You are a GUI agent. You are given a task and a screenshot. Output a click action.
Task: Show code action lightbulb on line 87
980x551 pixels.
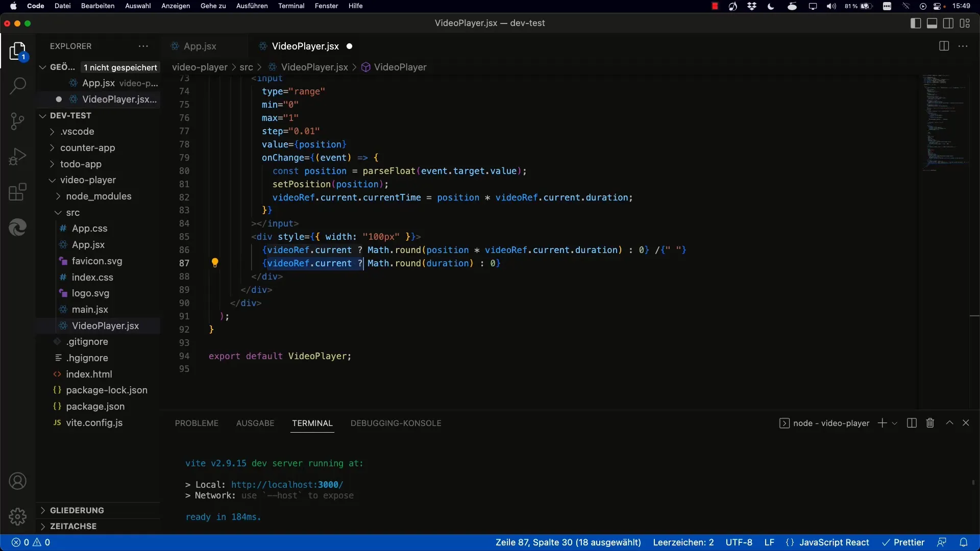pos(215,263)
